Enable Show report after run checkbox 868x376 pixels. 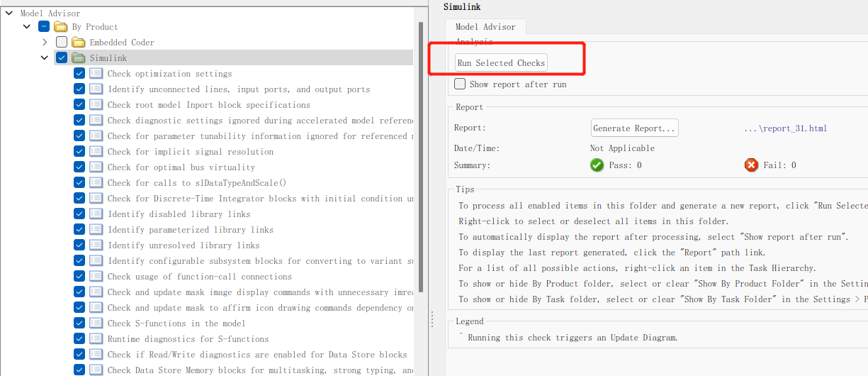(460, 84)
